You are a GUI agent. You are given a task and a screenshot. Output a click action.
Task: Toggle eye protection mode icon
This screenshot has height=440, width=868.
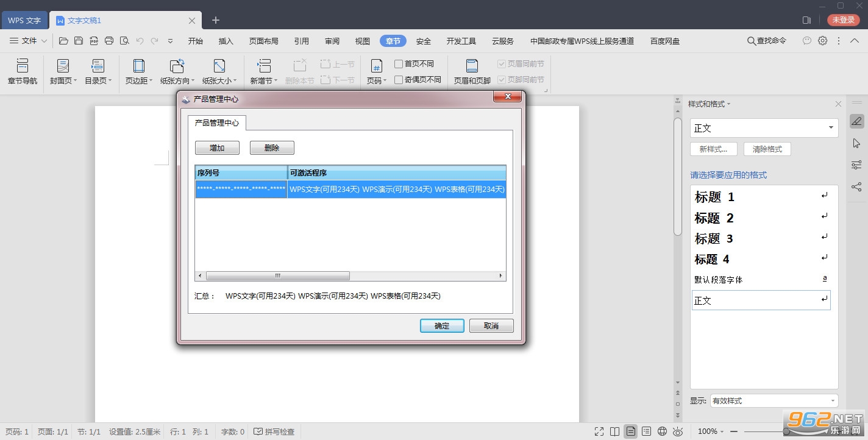(x=678, y=431)
